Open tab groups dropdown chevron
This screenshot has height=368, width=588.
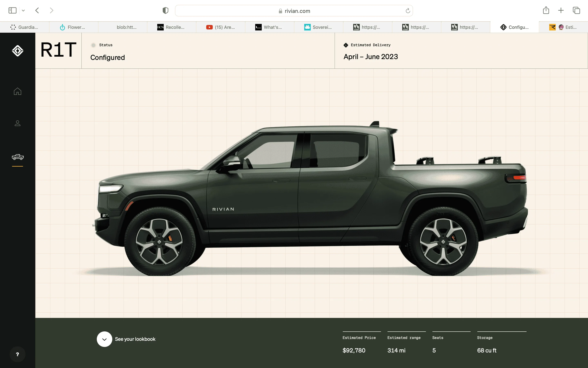pyautogui.click(x=23, y=10)
